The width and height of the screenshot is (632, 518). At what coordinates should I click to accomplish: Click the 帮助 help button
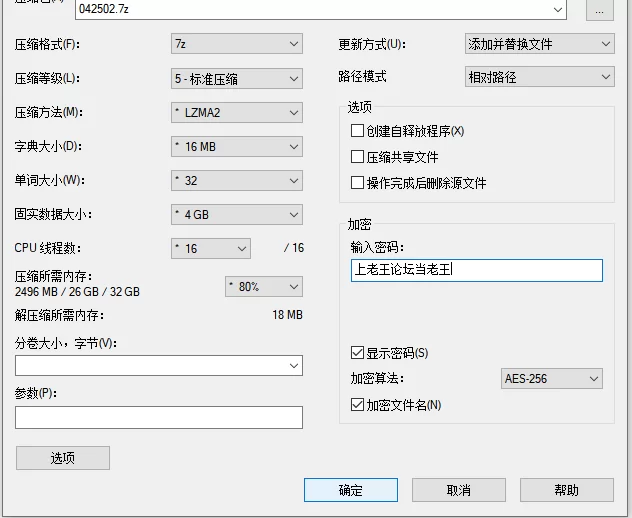tap(567, 490)
